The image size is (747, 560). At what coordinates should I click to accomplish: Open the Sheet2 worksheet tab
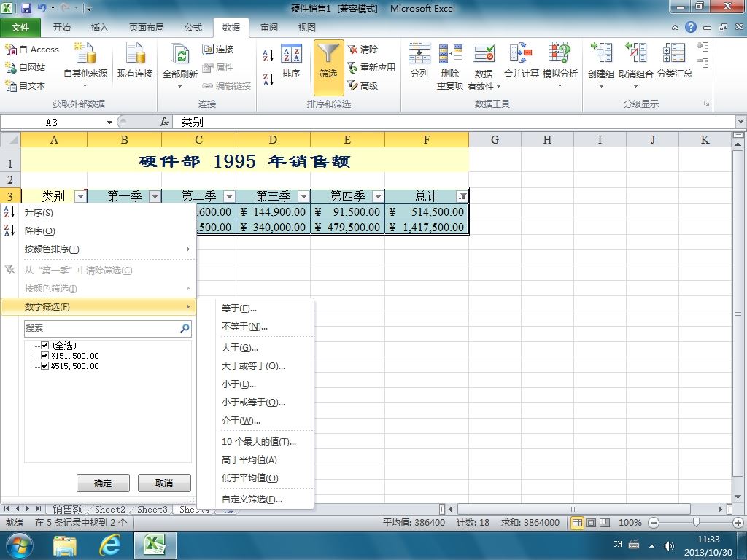109,510
